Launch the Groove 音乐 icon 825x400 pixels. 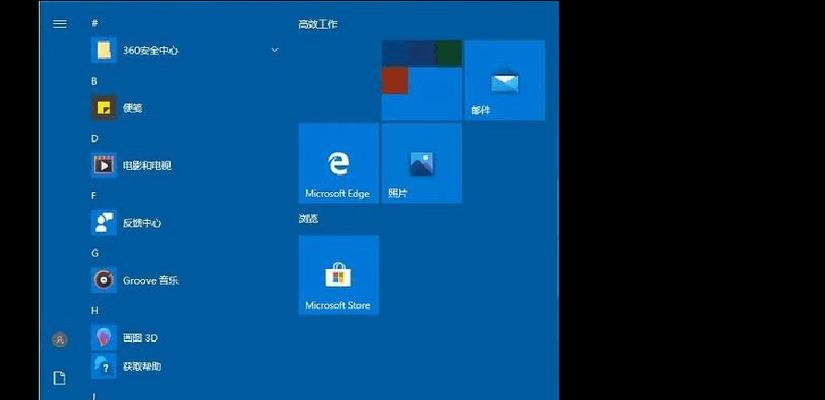[104, 280]
